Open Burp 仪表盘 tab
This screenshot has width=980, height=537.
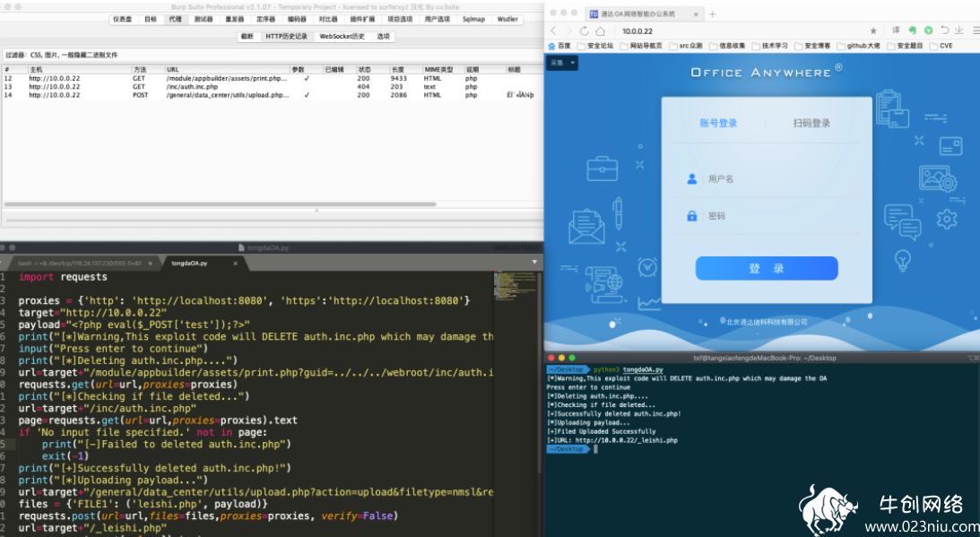[x=123, y=20]
